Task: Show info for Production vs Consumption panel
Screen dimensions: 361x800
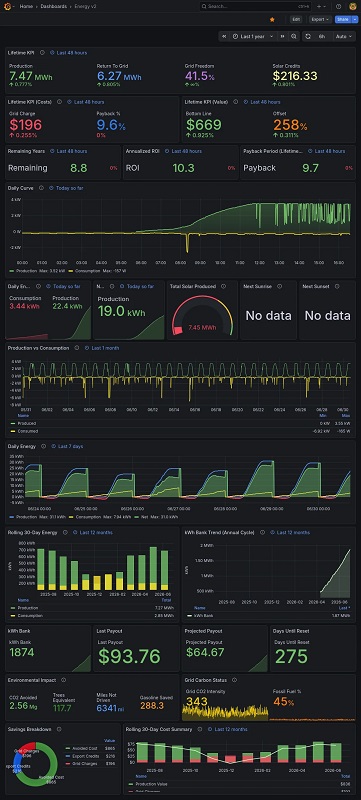Action: click(x=76, y=348)
